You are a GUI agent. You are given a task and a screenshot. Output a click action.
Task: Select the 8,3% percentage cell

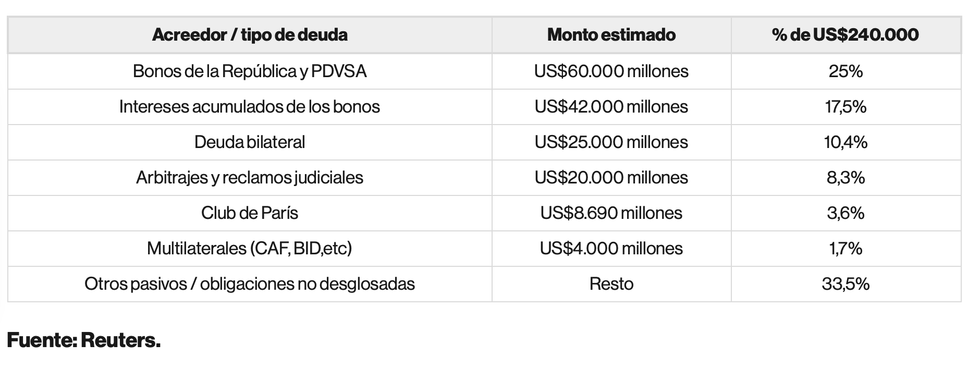click(846, 177)
